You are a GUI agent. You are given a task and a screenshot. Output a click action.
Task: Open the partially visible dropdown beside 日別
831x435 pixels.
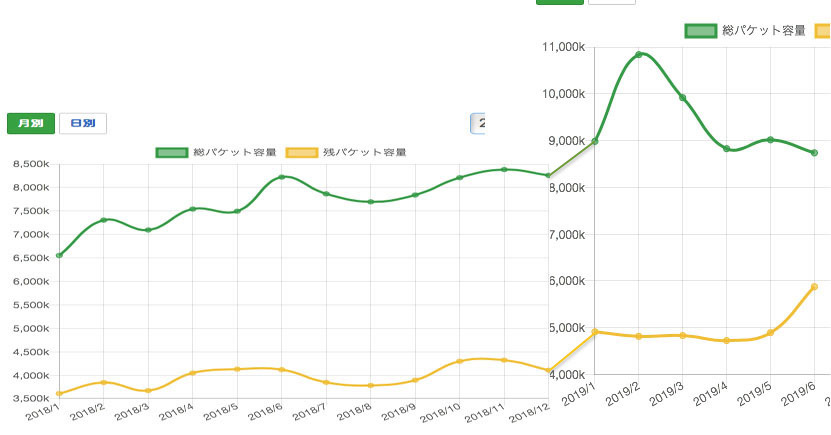point(478,123)
